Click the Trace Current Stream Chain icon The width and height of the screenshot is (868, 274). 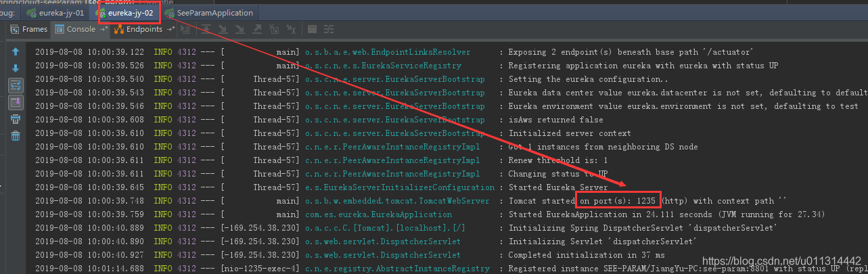(x=329, y=29)
